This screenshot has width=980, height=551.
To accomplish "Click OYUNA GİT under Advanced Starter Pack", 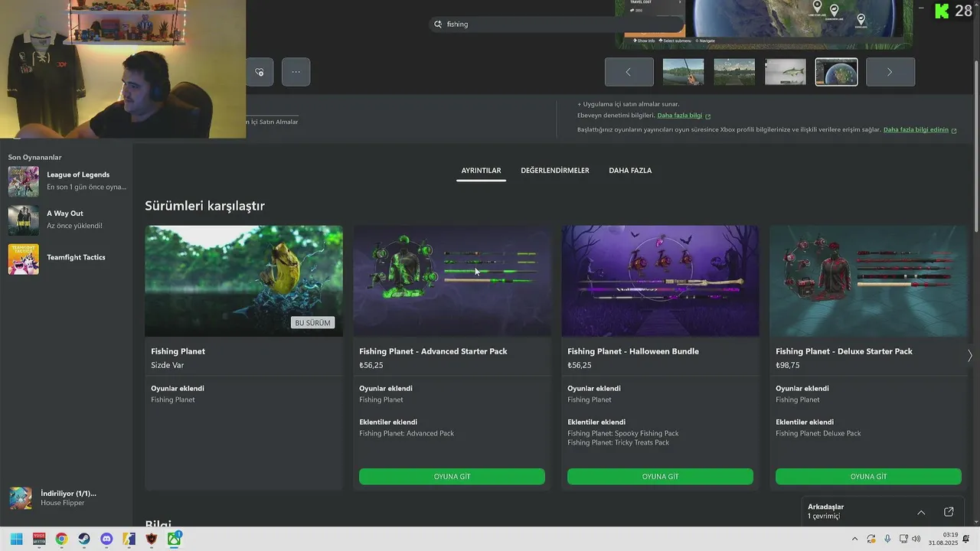I will (452, 477).
